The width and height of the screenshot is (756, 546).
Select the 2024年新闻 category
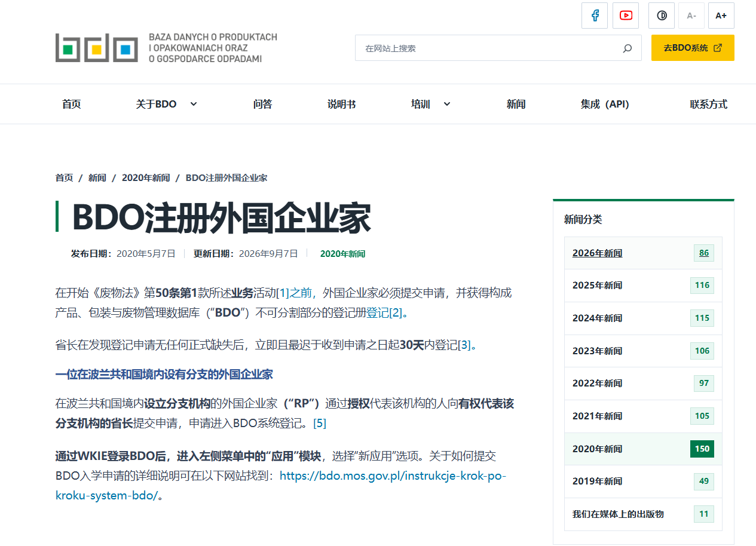643,318
